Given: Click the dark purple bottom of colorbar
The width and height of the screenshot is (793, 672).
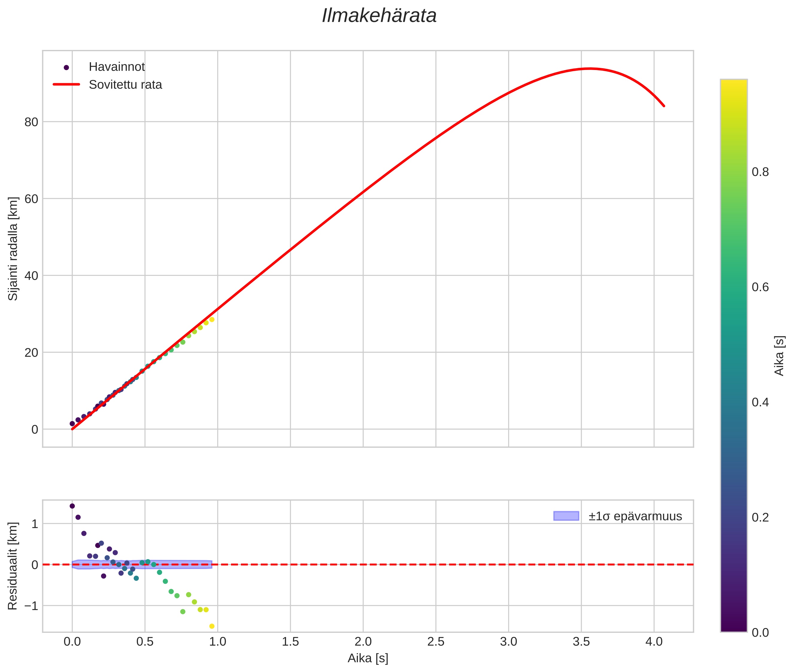Looking at the screenshot, I should coord(733,628).
